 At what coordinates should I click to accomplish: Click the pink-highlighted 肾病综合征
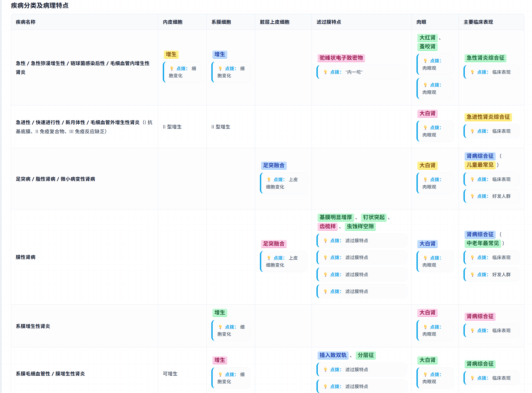tap(480, 316)
